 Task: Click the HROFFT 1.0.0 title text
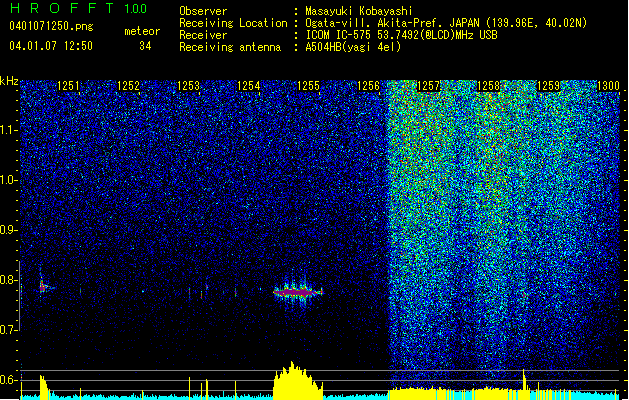click(x=78, y=8)
